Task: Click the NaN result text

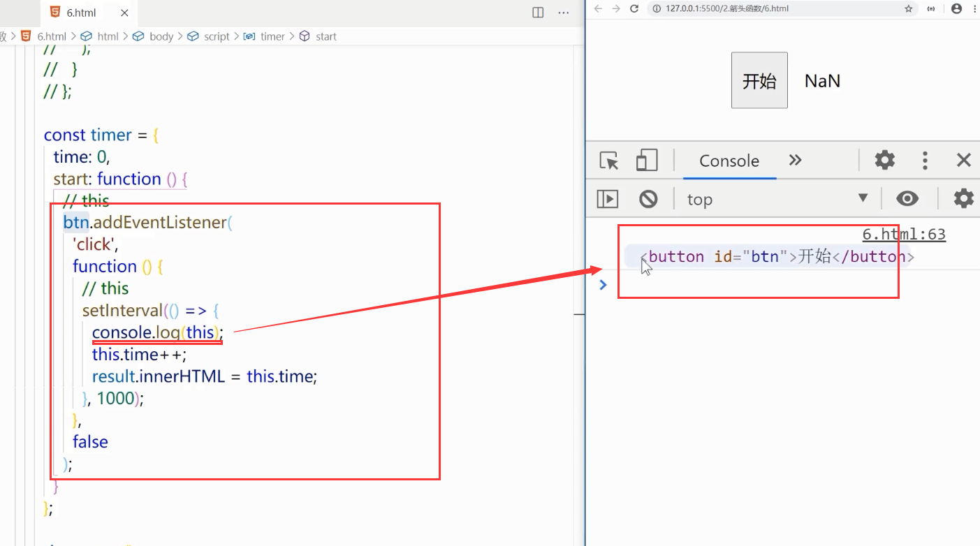Action: 822,81
